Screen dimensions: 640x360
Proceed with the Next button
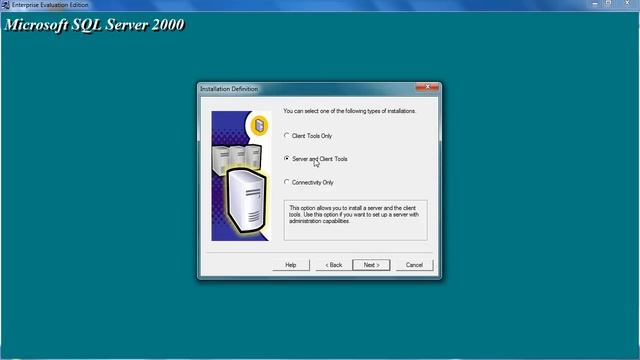(x=371, y=265)
